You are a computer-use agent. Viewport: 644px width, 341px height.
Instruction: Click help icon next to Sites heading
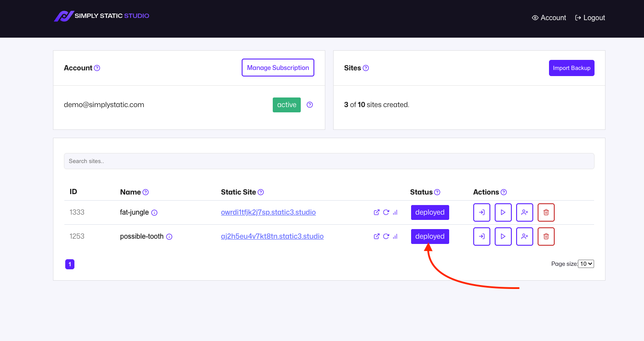pos(366,68)
